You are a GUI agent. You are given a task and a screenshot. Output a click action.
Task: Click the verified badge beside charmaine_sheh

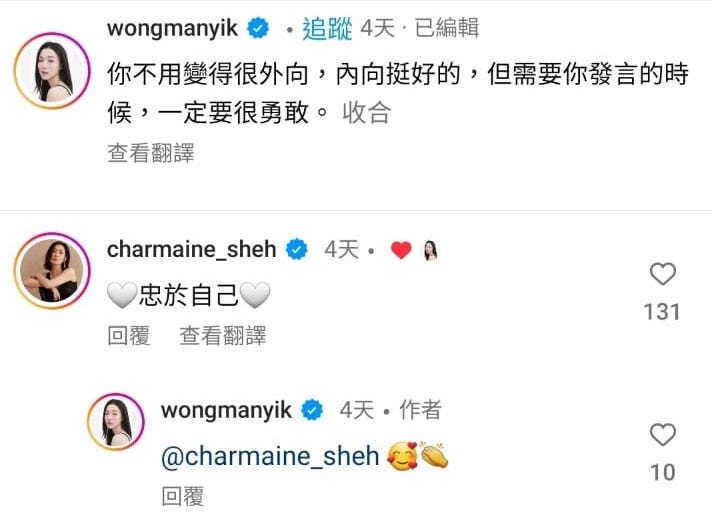pos(297,249)
